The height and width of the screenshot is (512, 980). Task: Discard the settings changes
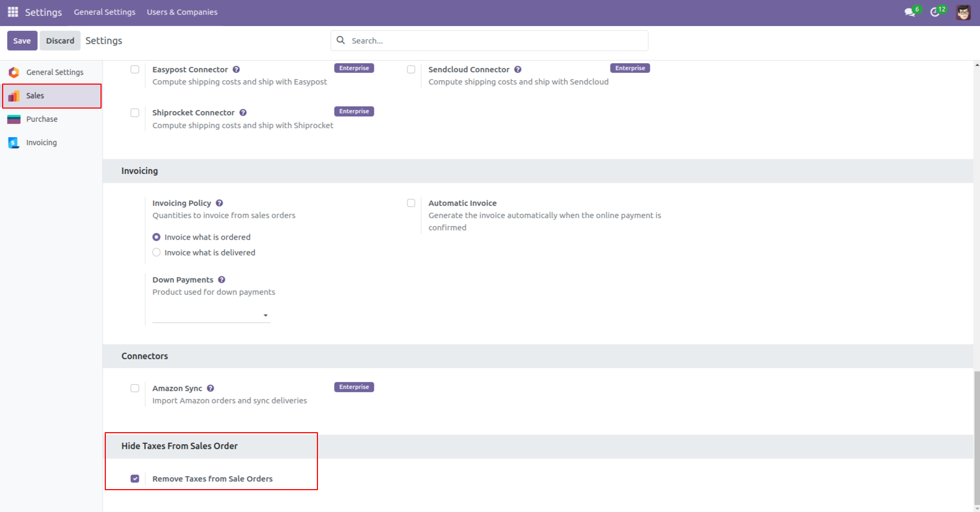coord(60,40)
